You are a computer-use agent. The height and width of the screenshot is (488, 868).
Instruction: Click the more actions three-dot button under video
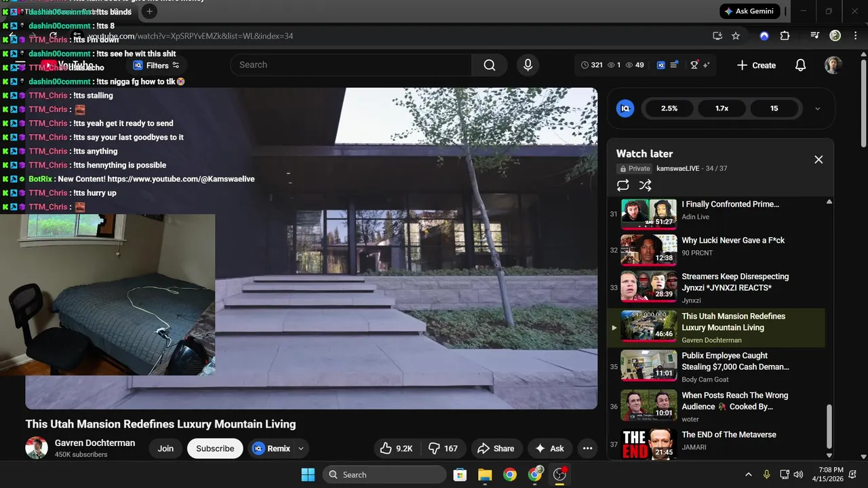[x=588, y=448]
